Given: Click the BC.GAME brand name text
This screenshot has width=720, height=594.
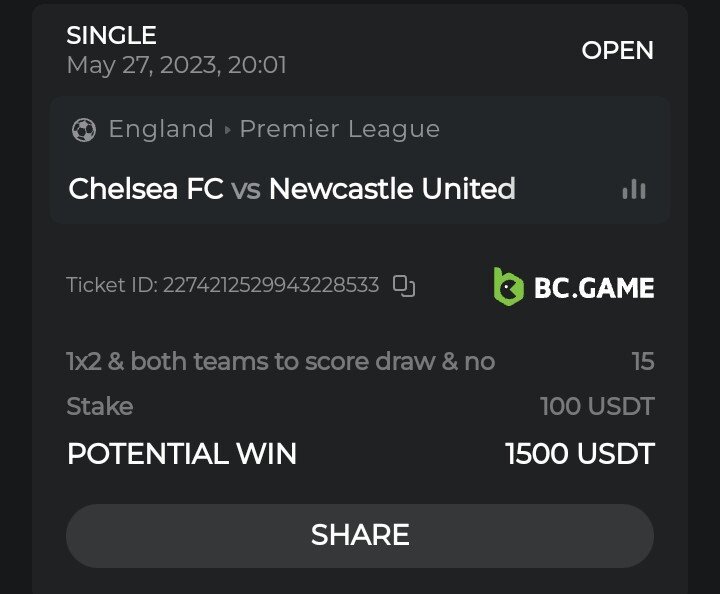Looking at the screenshot, I should click(x=594, y=288).
